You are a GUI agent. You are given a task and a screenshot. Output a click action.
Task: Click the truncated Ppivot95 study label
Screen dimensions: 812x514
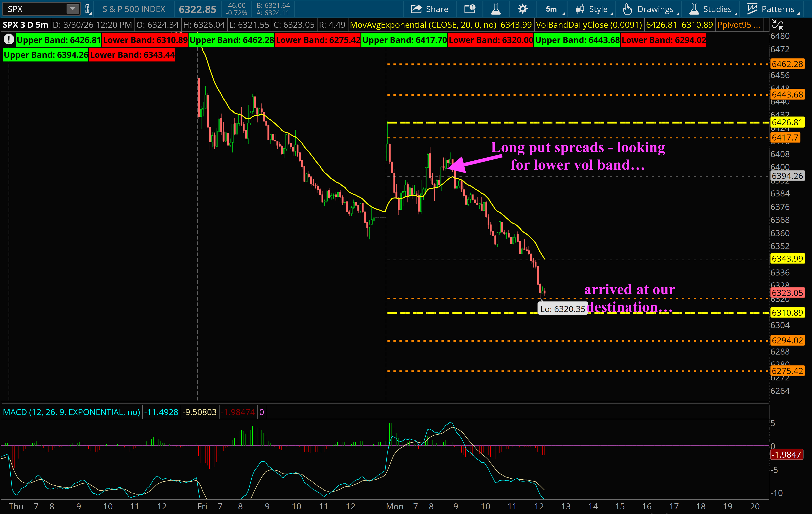[738, 25]
